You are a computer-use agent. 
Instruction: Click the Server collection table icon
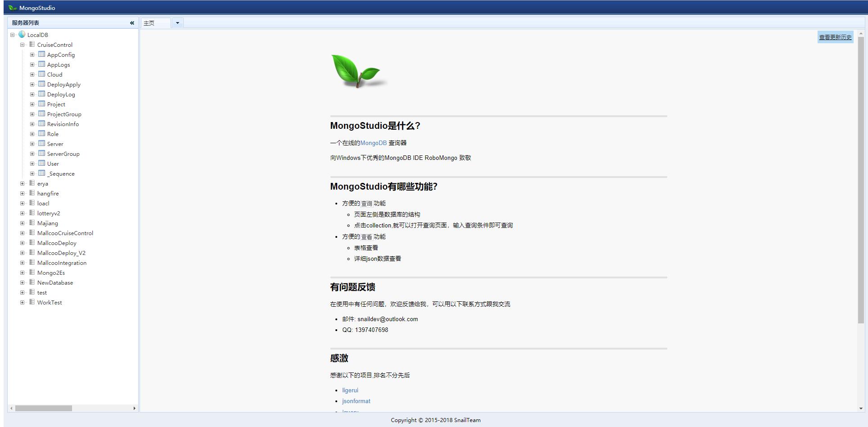pos(41,143)
